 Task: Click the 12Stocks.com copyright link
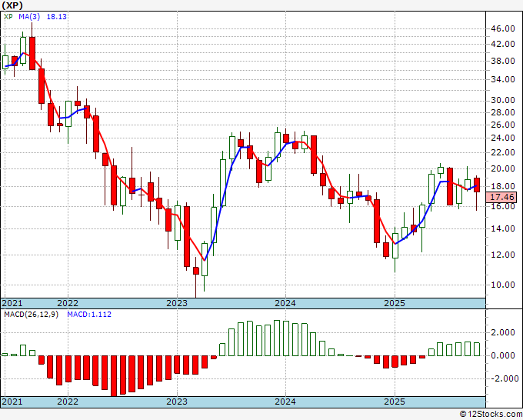(x=491, y=414)
